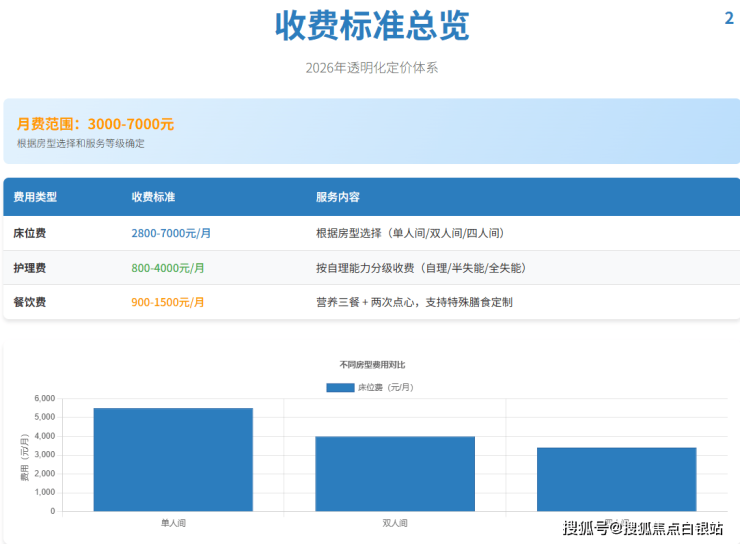
Task: Click the rightmost bar in the chart
Action: [x=616, y=479]
